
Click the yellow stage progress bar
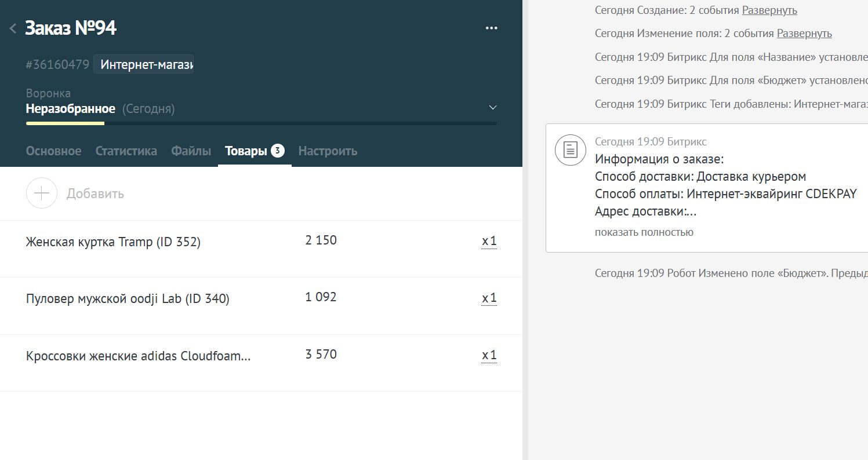coord(66,123)
